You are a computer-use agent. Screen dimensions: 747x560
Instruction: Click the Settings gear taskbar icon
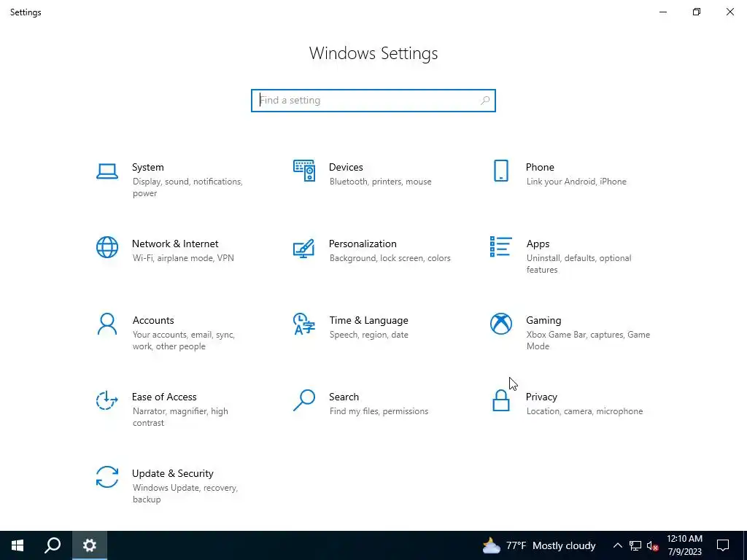click(x=90, y=545)
